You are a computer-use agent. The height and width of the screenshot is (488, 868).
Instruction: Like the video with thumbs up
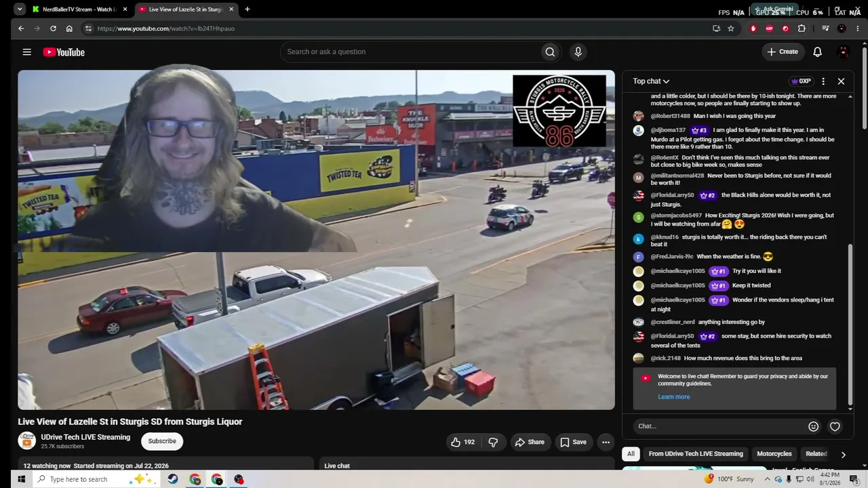click(462, 442)
